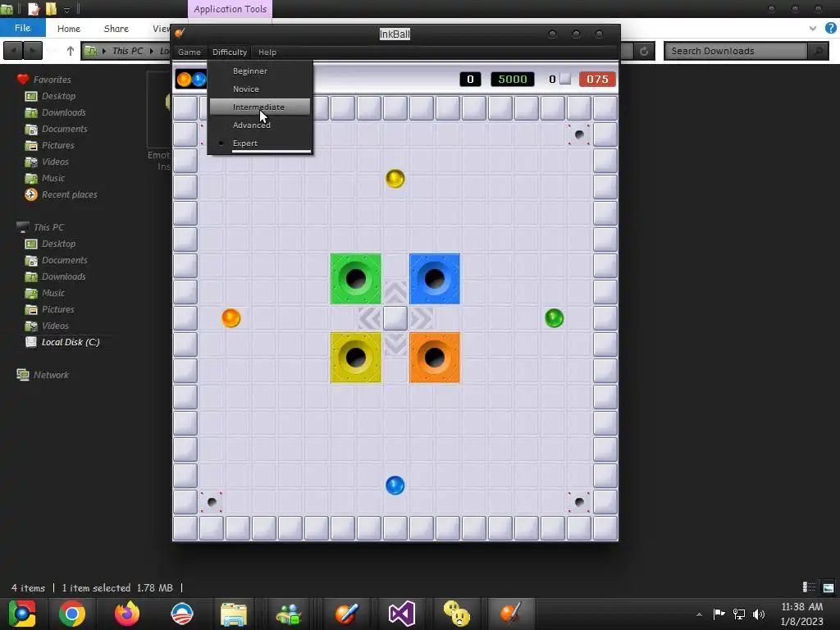Click the up-arrow one-way tile
Image resolution: width=840 pixels, height=630 pixels.
pyautogui.click(x=395, y=292)
